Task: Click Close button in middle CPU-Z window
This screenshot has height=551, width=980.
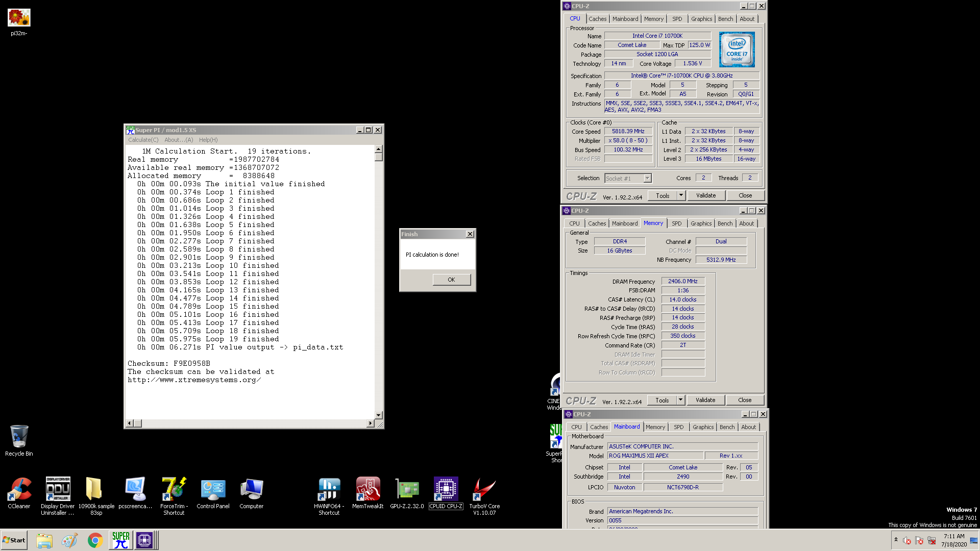Action: click(745, 400)
